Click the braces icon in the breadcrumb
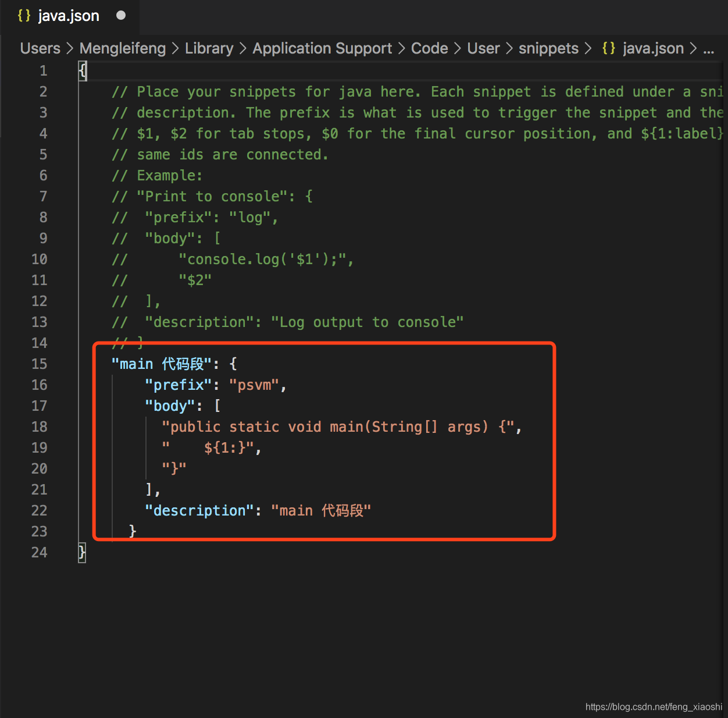Viewport: 728px width, 718px height. pyautogui.click(x=609, y=48)
